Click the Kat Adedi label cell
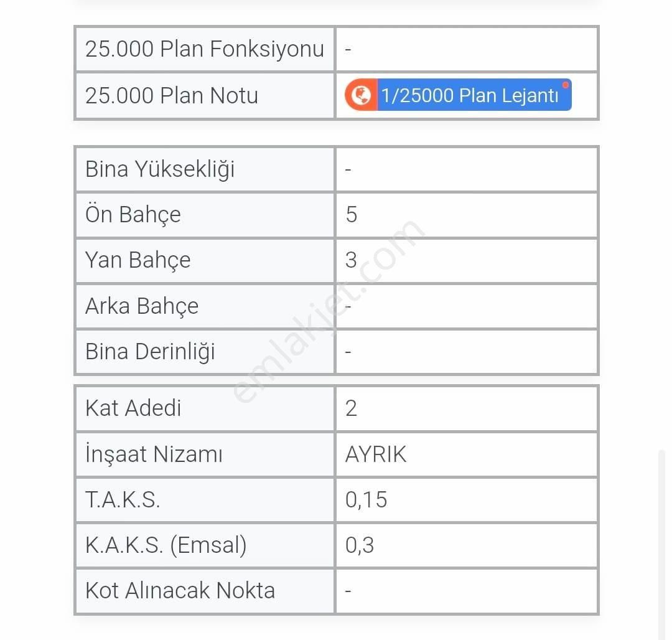Image resolution: width=672 pixels, height=640 pixels. click(205, 408)
